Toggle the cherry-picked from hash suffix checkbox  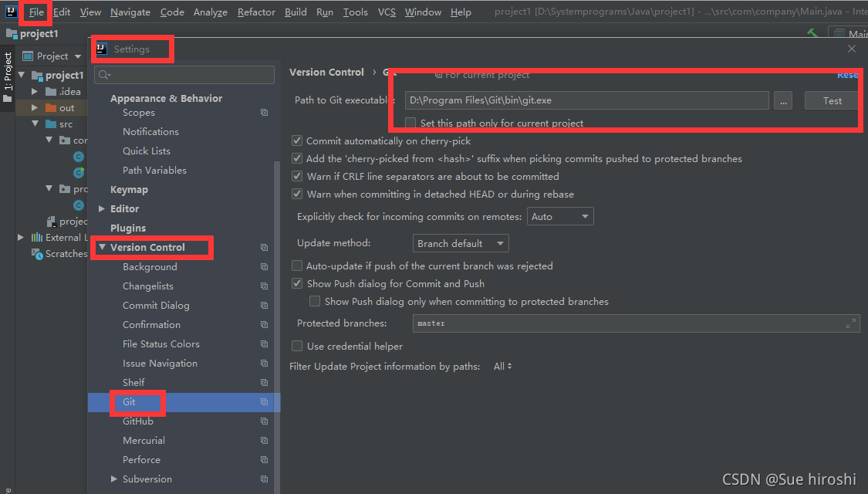[x=297, y=158]
